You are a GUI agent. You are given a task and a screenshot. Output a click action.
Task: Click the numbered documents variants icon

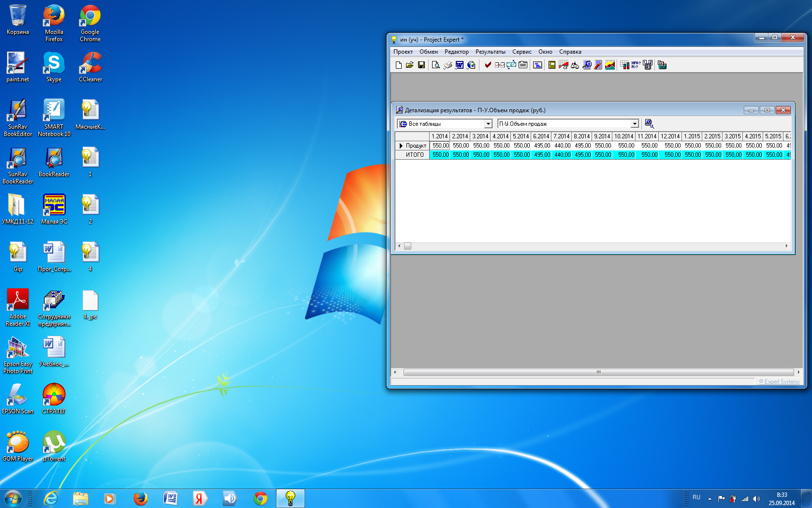pos(648,65)
